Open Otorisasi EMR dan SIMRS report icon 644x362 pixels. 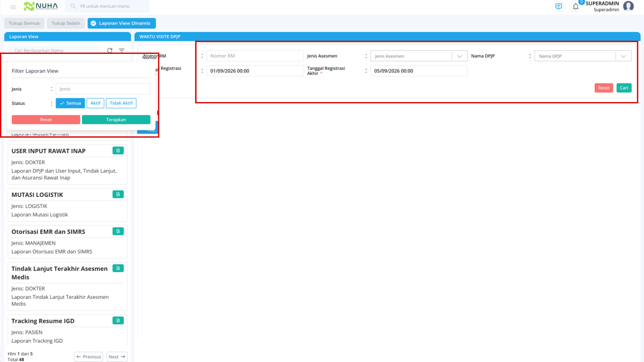[x=118, y=231]
